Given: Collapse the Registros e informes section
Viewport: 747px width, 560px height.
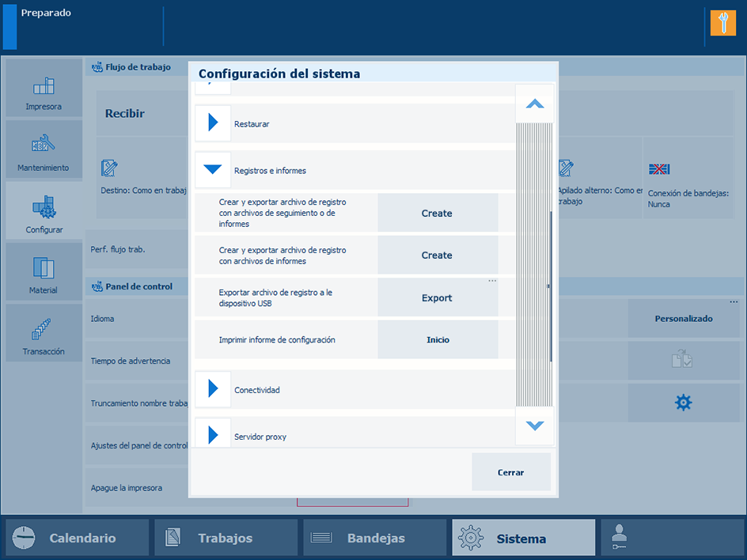Looking at the screenshot, I should point(213,169).
